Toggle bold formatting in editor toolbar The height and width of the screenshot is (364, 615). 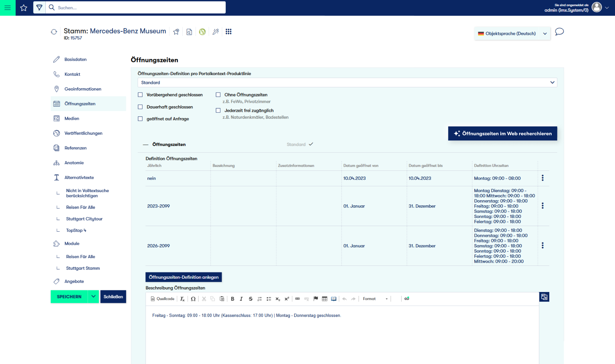232,299
